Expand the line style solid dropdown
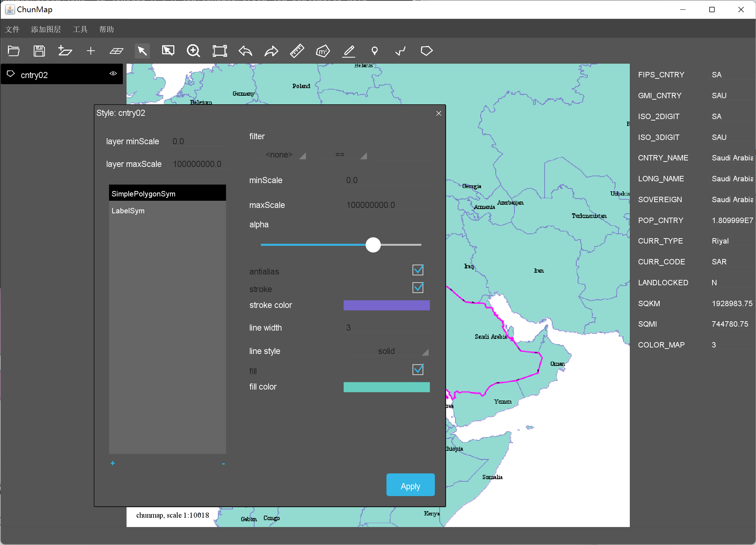This screenshot has height=545, width=756. pyautogui.click(x=387, y=351)
